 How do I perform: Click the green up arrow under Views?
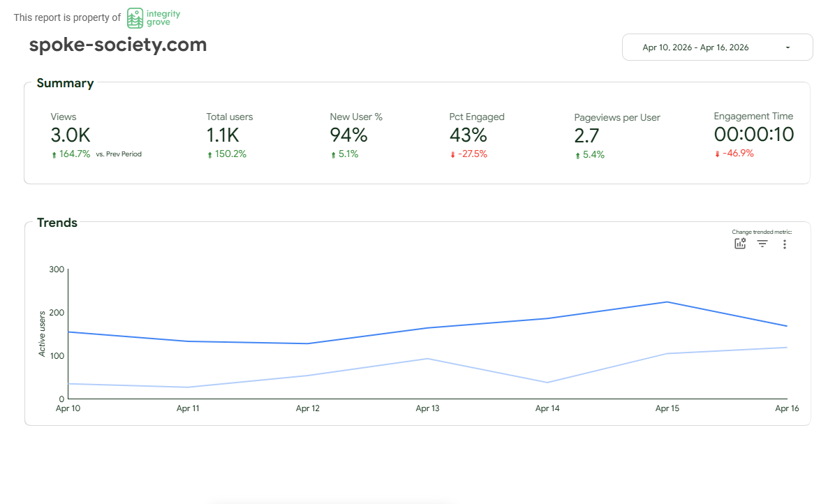(54, 155)
